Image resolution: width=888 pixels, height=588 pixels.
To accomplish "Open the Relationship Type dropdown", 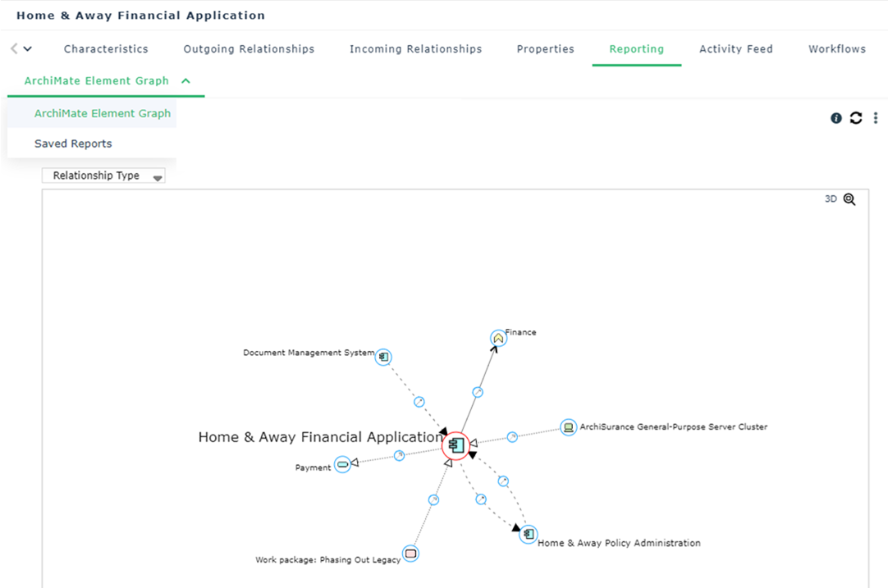I will click(x=103, y=175).
